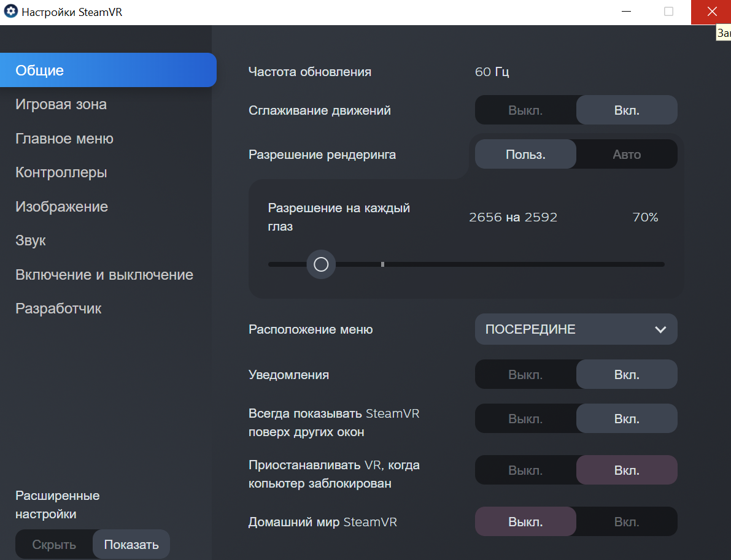The width and height of the screenshot is (731, 560).
Task: Open the ПОСЕРЕДИНЕ menu position combo box
Action: pyautogui.click(x=576, y=329)
